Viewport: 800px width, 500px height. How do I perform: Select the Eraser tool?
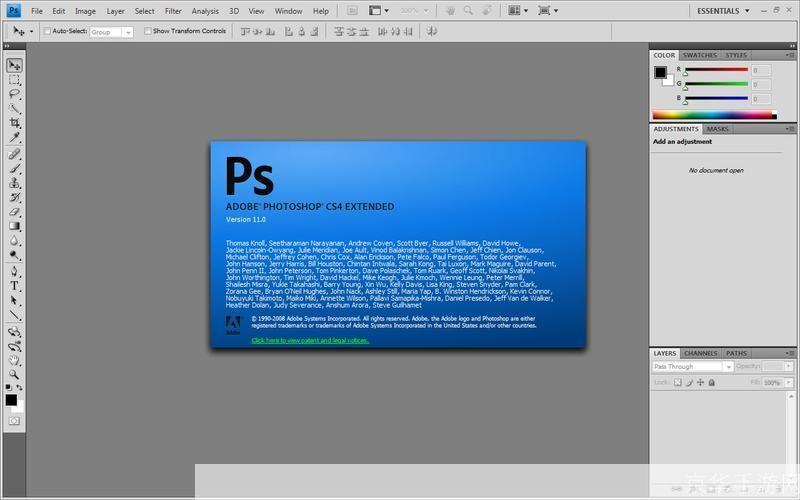(14, 211)
